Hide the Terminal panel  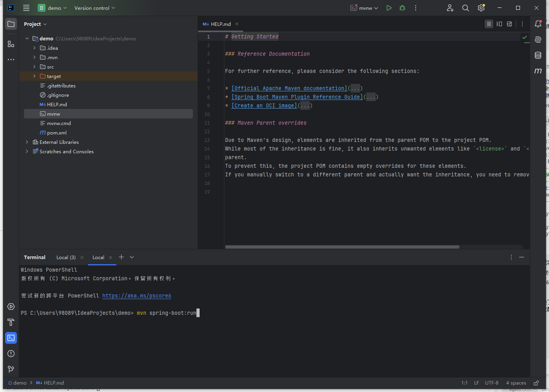coord(522,257)
